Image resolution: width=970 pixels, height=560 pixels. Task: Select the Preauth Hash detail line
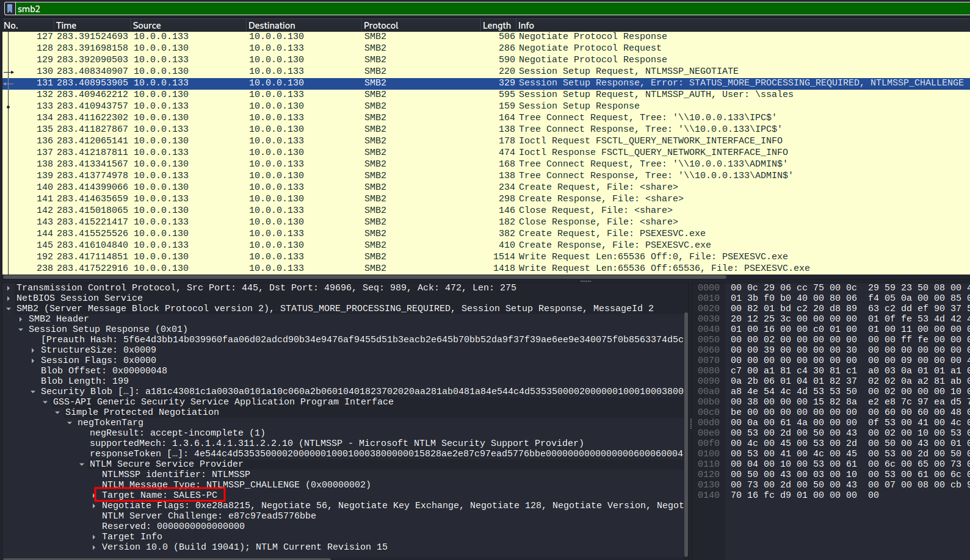click(x=362, y=340)
